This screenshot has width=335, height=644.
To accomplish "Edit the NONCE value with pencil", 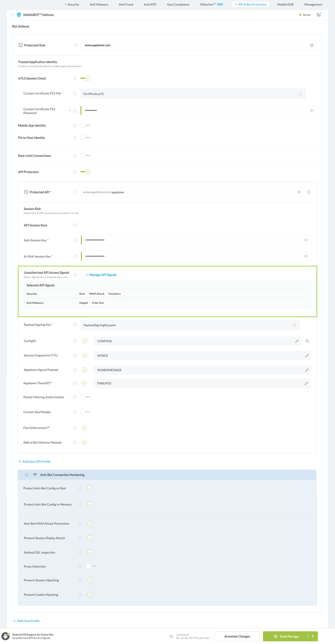I will click(307, 356).
